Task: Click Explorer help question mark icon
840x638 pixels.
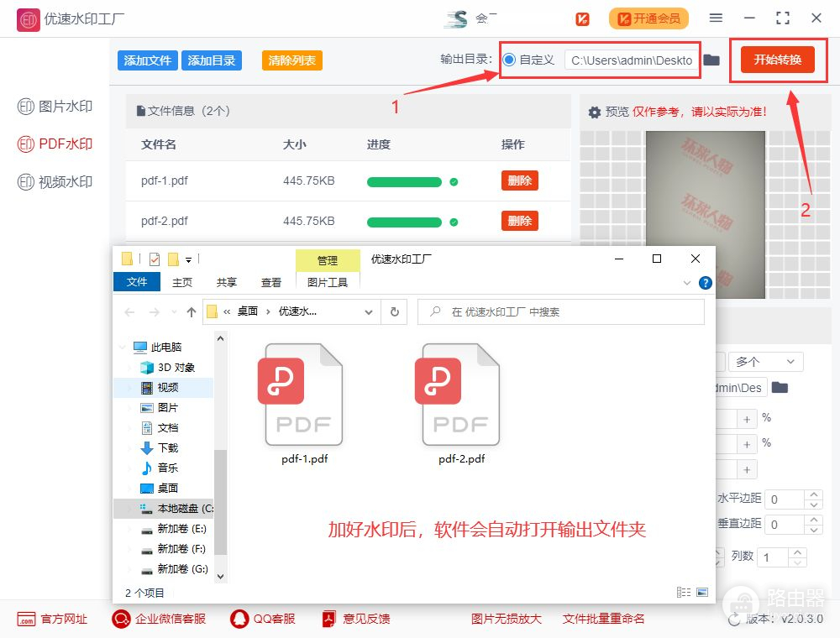Action: click(706, 283)
